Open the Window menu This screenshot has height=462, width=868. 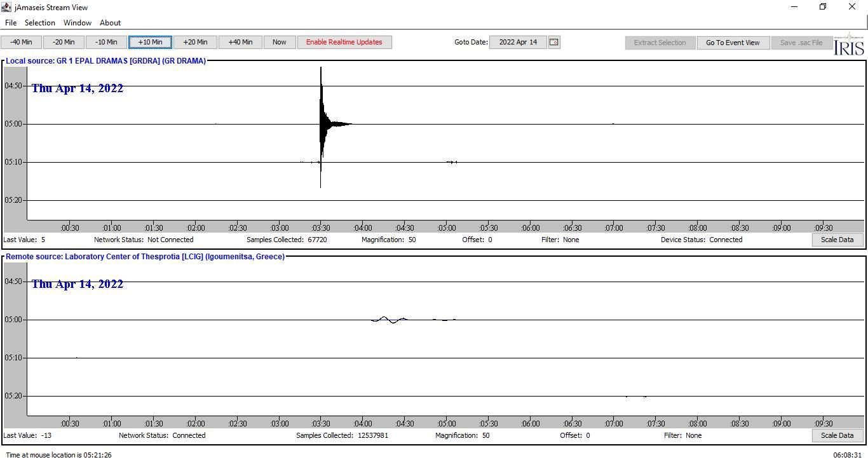pos(77,22)
